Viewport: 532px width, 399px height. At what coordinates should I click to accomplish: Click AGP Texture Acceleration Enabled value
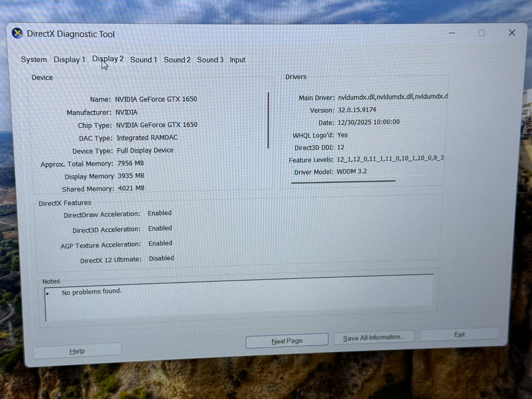(x=160, y=243)
